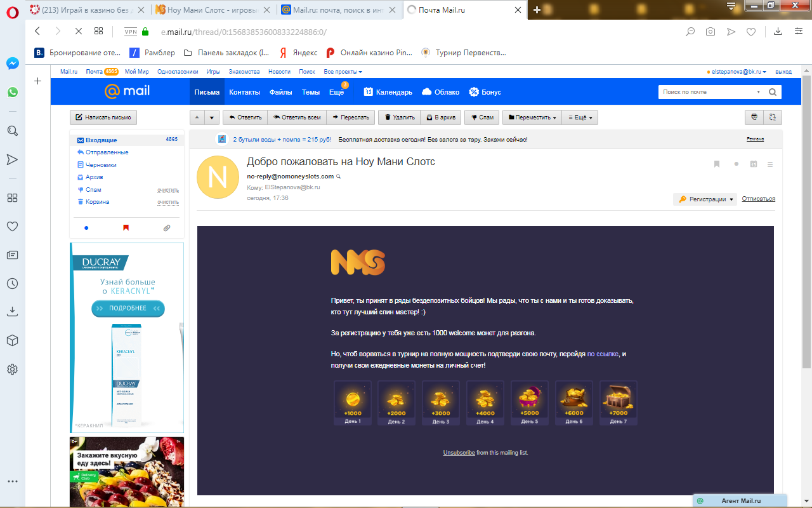The height and width of the screenshot is (508, 812).
Task: Click the Отписаться link
Action: click(x=759, y=199)
